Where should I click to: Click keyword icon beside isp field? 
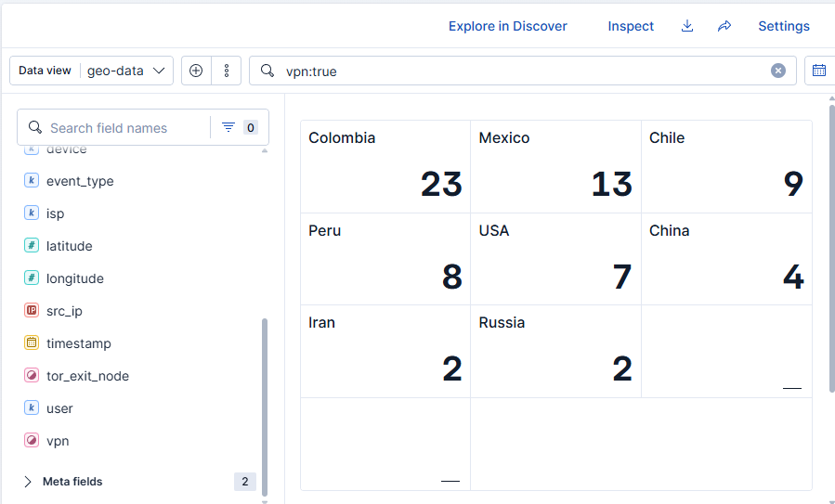click(x=32, y=213)
